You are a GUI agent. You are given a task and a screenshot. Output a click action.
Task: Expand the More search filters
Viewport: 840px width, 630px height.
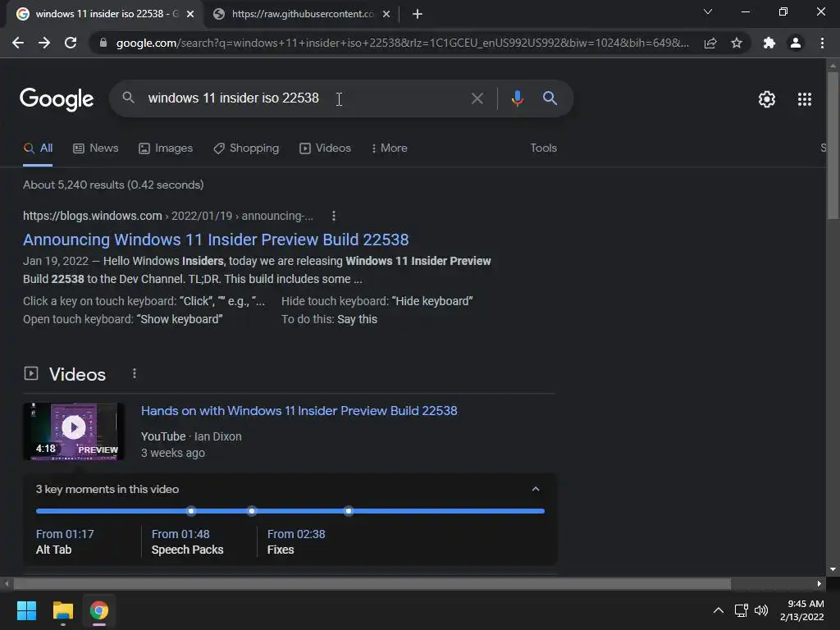tap(390, 148)
